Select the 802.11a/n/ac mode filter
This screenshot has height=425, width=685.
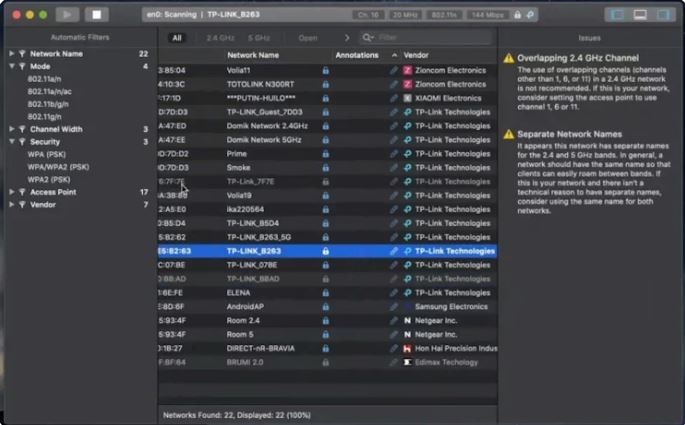coord(49,92)
